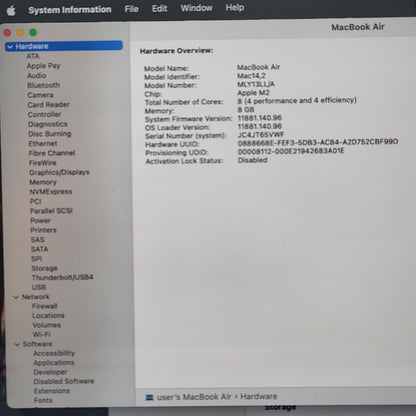Select FireWire in the sidebar

click(x=43, y=163)
